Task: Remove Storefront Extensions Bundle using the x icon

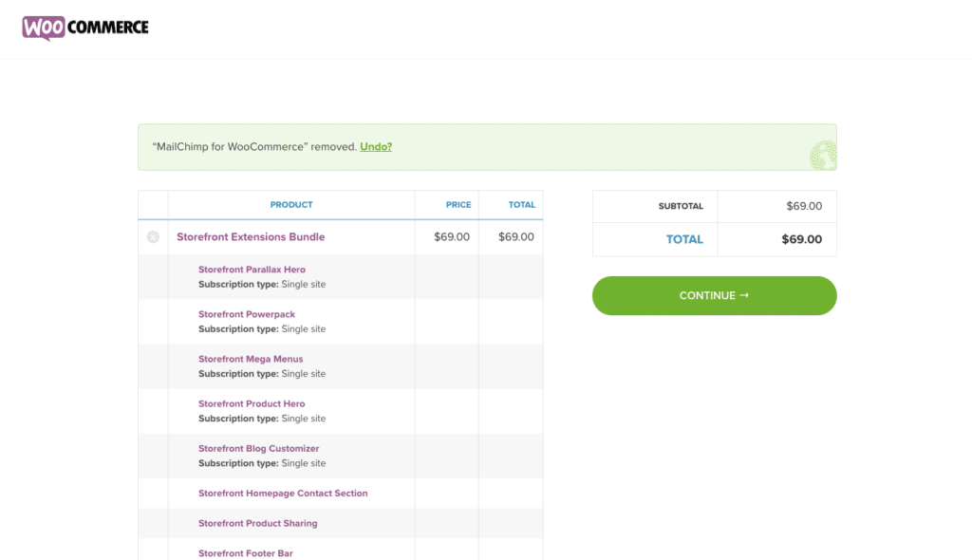Action: click(x=153, y=237)
